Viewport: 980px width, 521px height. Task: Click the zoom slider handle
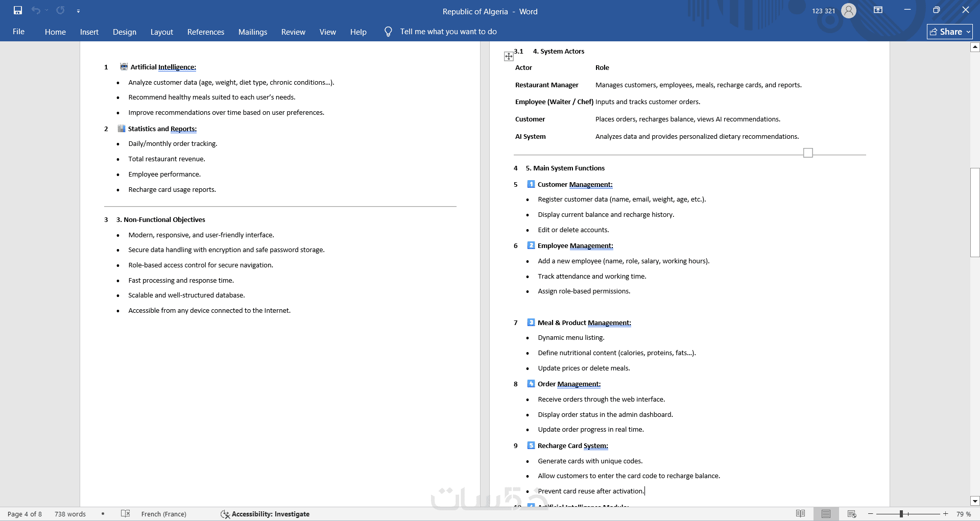pyautogui.click(x=901, y=514)
